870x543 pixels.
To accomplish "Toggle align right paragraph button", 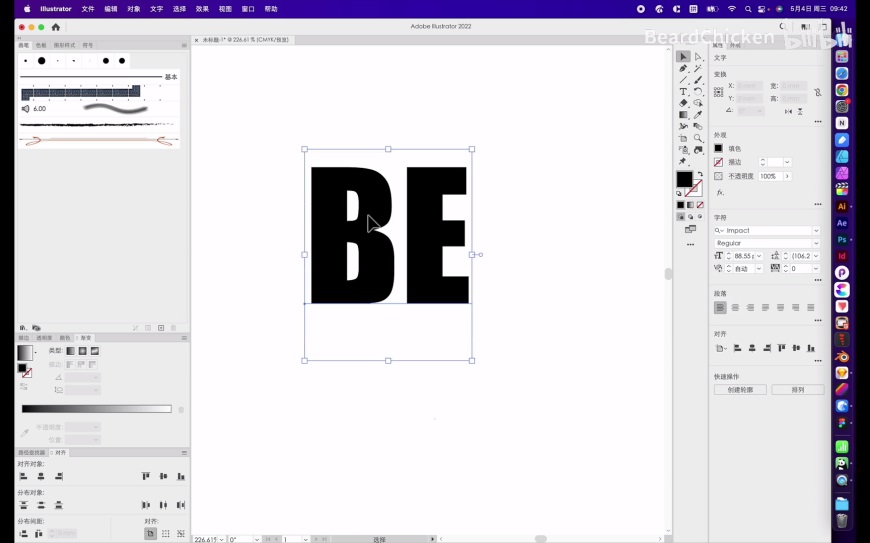I will [750, 307].
